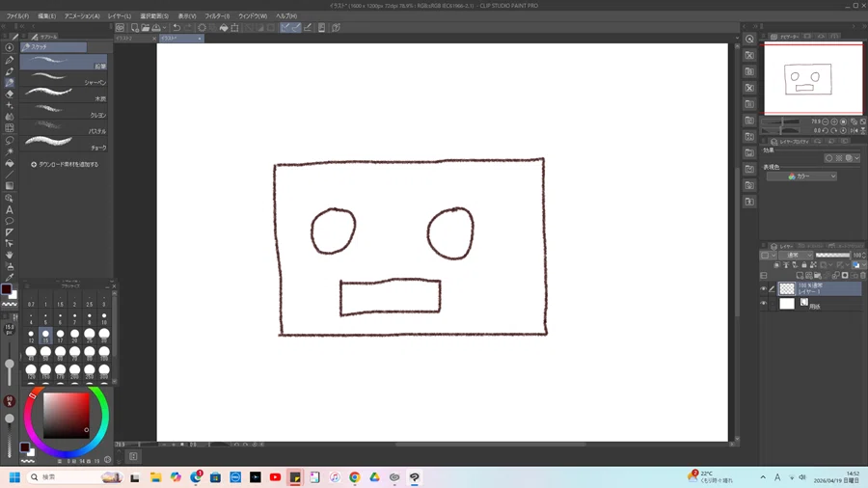Zoom out in Navigator panel
Image resolution: width=868 pixels, height=488 pixels.
coord(826,122)
